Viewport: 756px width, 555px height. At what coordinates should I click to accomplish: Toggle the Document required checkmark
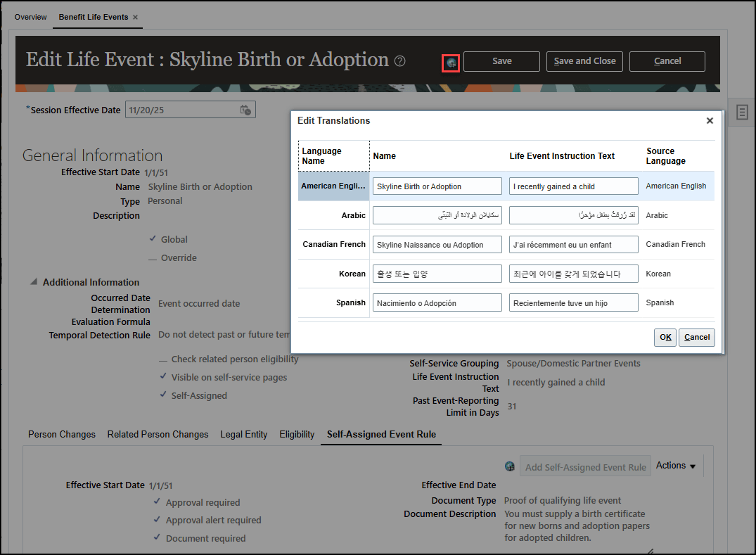click(156, 537)
